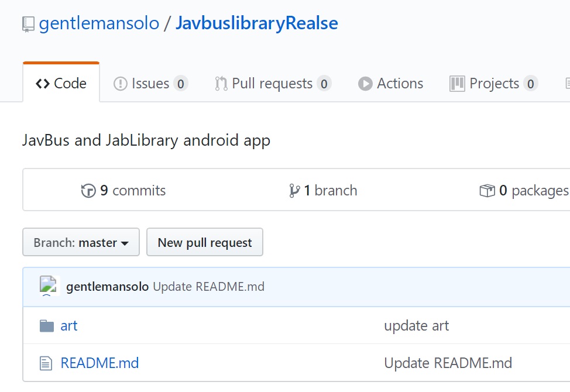Screen dimensions: 570x392
Task: Open the Pull requests tab
Action: 272,84
